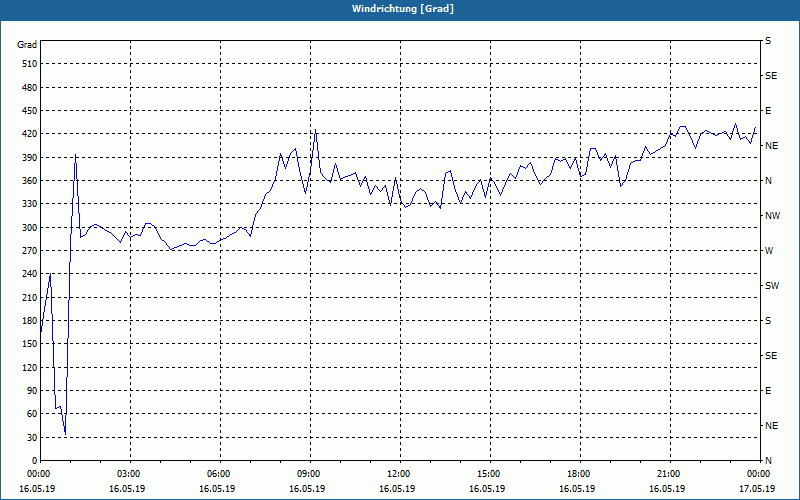Viewport: 800px width, 500px height.
Task: Pick the 360 left-axis label
Action: coord(30,181)
